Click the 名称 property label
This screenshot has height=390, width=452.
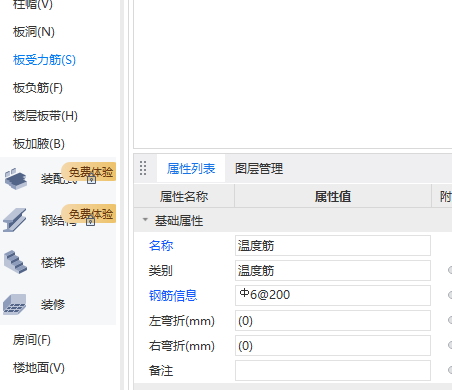tap(161, 246)
